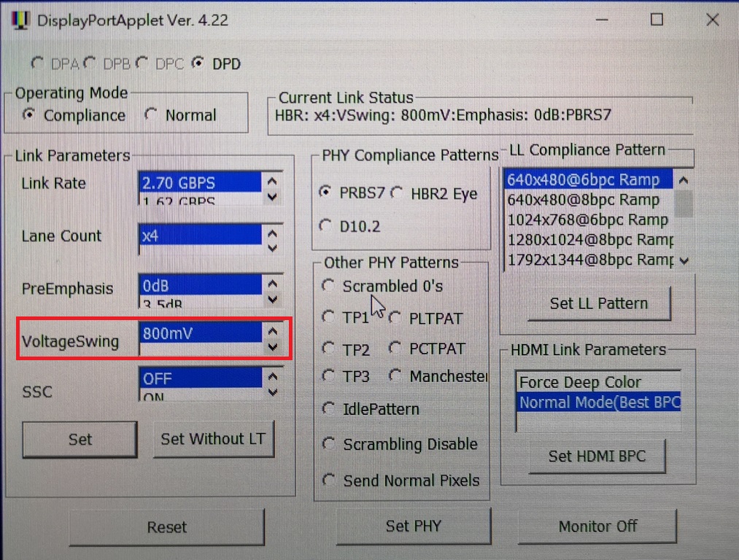
Task: Select Scrambled 0's PHY pattern
Action: point(328,285)
